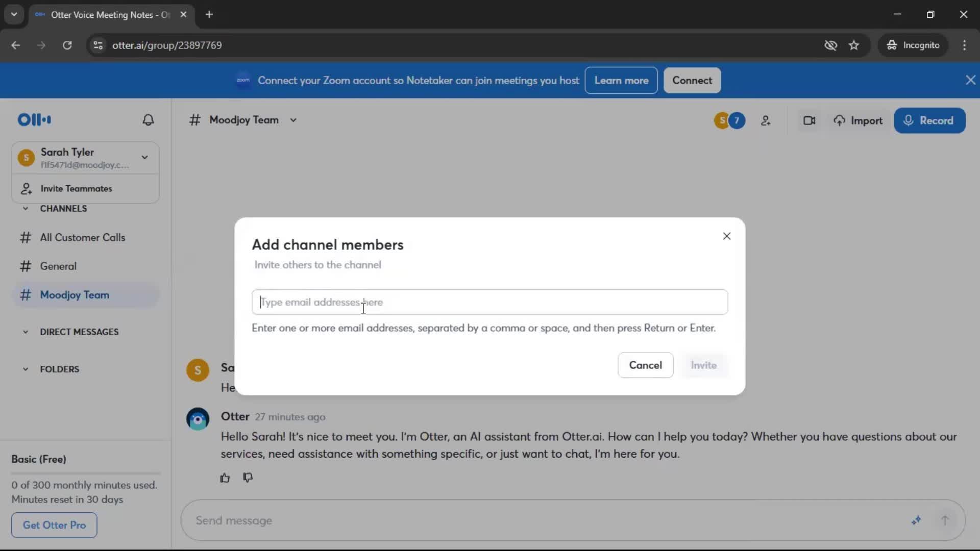Click the member avatars in header
Viewport: 980px width, 551px height.
click(729, 121)
